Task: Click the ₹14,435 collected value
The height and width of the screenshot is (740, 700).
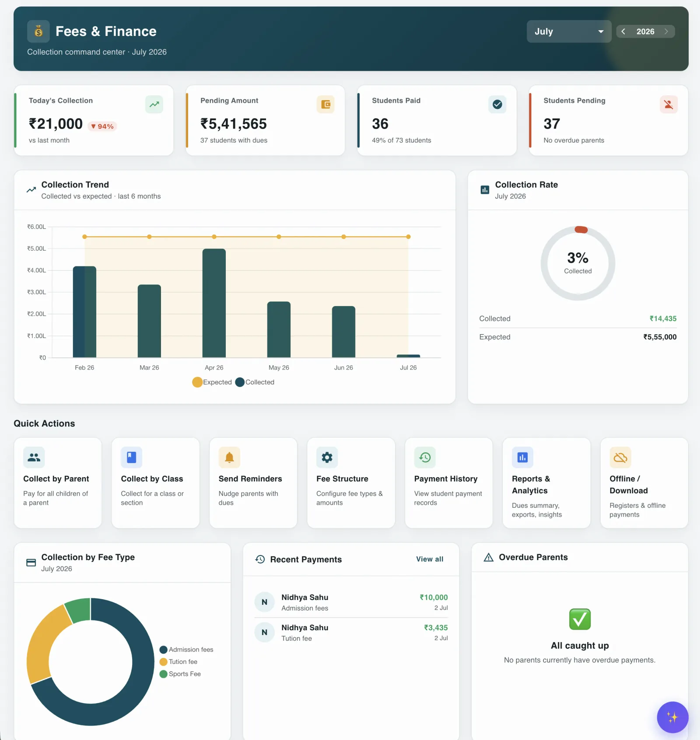Action: (x=663, y=319)
